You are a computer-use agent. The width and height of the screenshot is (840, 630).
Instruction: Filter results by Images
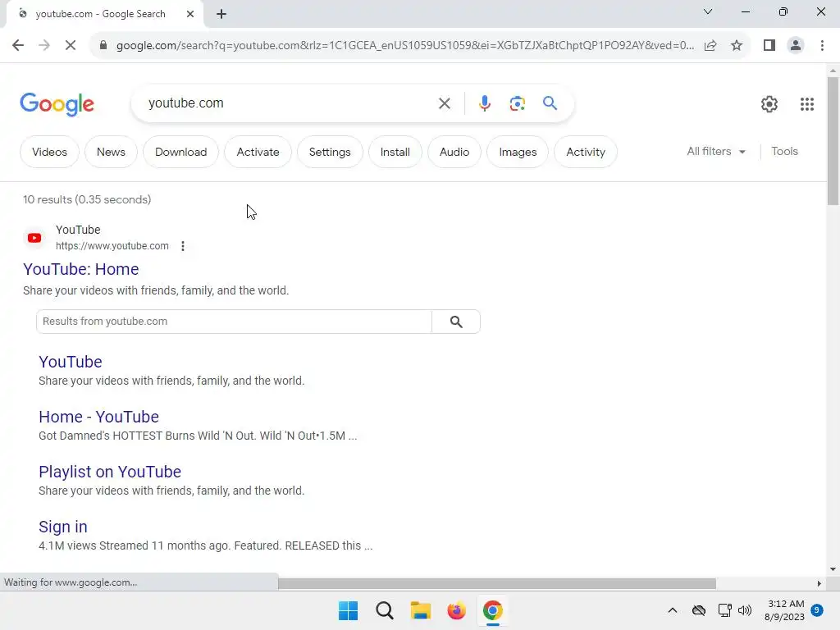click(x=518, y=152)
